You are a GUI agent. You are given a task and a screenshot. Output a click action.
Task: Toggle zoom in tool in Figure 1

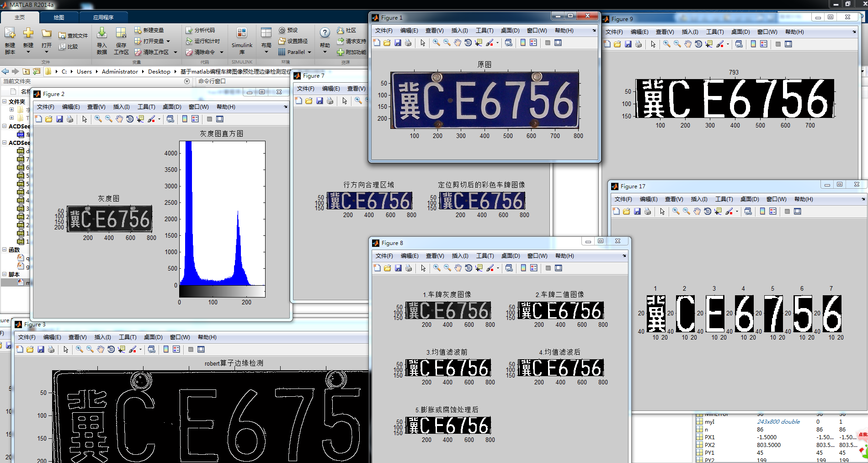point(437,43)
